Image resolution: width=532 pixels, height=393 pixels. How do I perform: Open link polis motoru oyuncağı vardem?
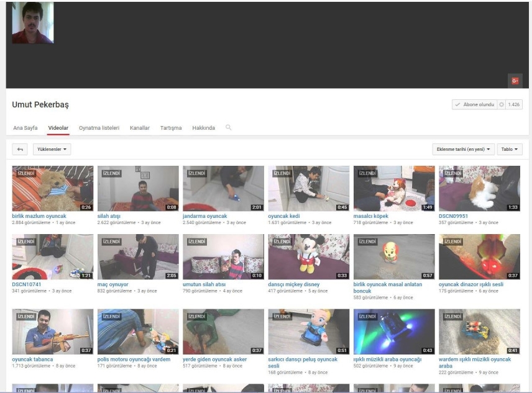tap(134, 359)
